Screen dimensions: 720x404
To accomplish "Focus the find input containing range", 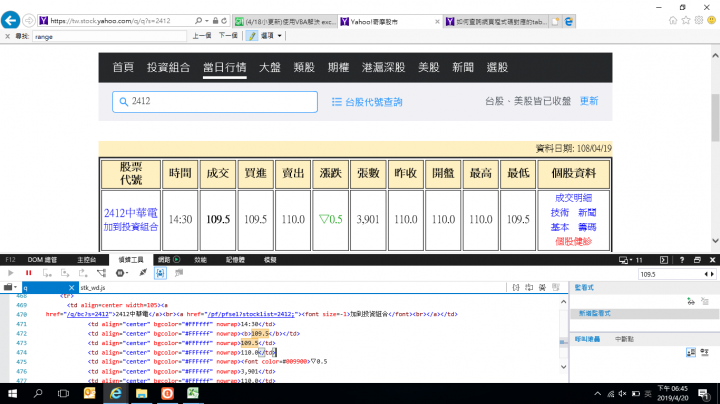I will tap(109, 36).
